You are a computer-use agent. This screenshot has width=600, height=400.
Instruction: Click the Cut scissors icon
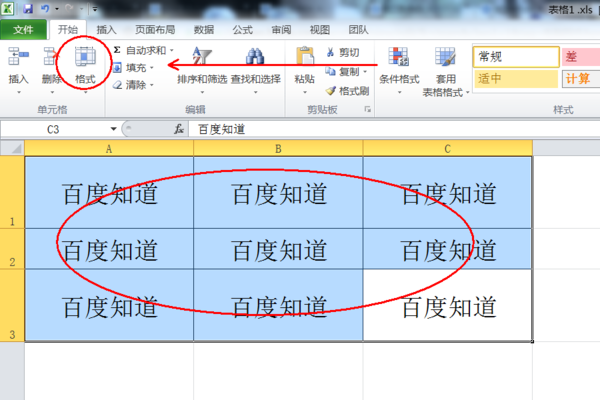click(x=331, y=52)
